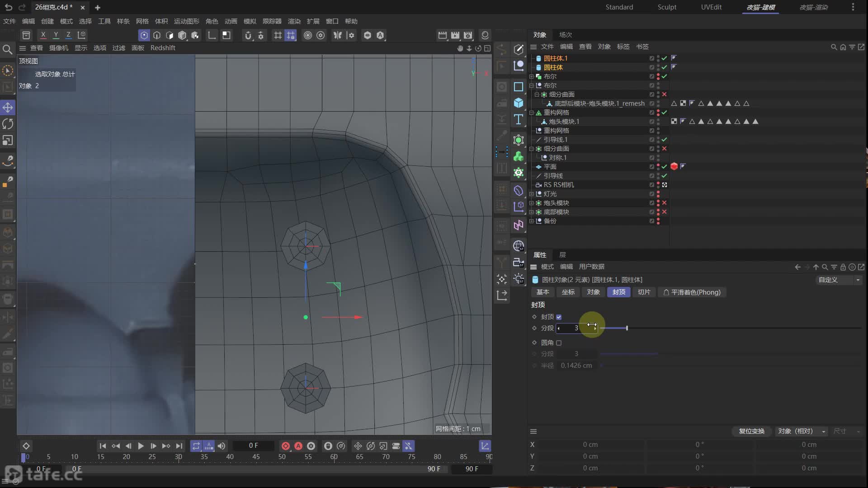
Task: Toggle the green check of 圆柱体.1
Action: [664, 58]
